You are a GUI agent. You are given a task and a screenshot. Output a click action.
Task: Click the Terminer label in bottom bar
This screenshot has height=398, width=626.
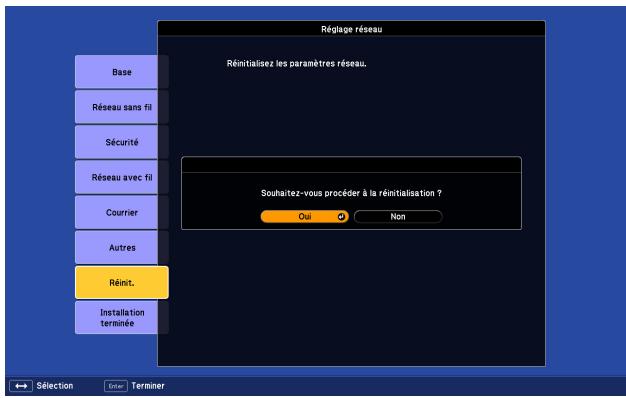coord(148,386)
